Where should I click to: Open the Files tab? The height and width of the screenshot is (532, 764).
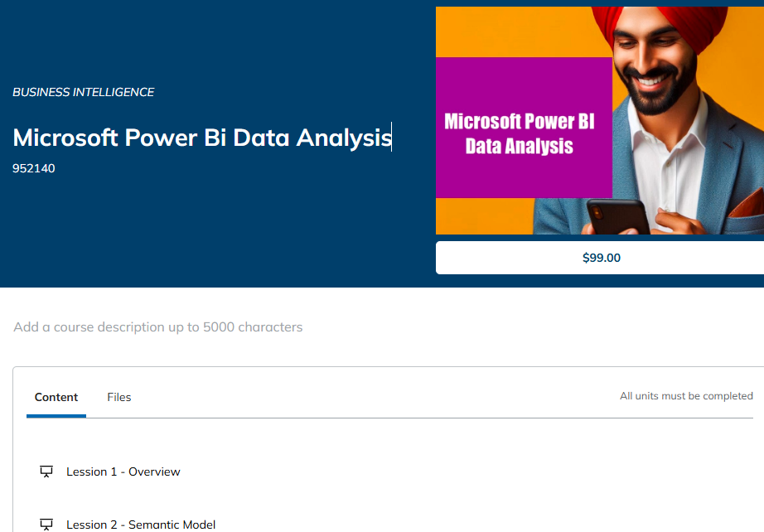(118, 397)
